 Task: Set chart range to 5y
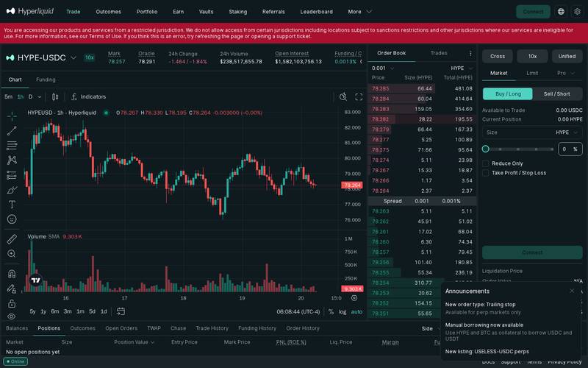point(32,311)
